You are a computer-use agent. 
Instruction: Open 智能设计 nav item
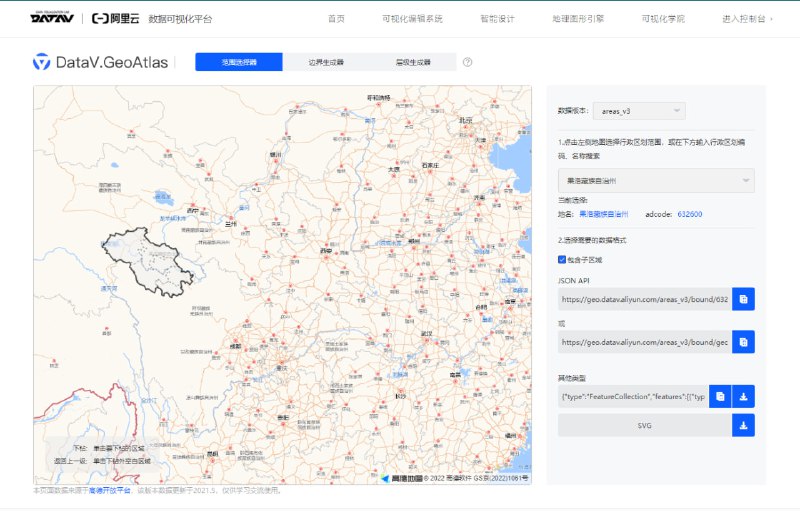point(497,19)
